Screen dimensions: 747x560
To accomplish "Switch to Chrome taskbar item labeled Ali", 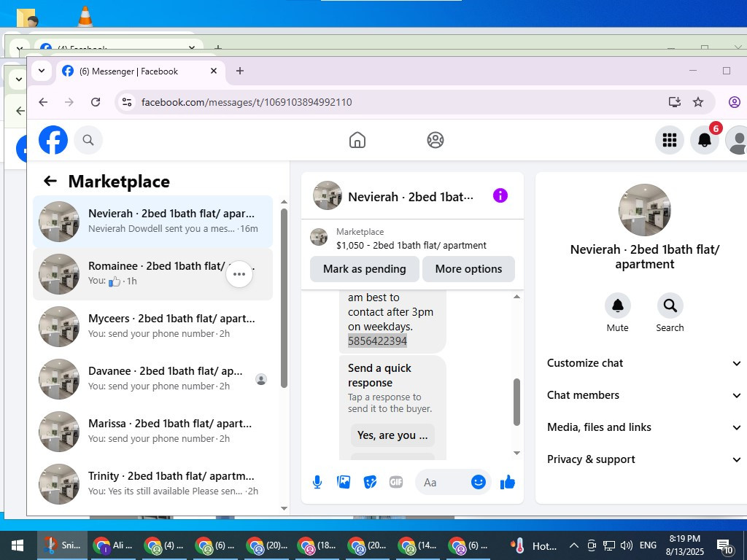I will point(113,545).
